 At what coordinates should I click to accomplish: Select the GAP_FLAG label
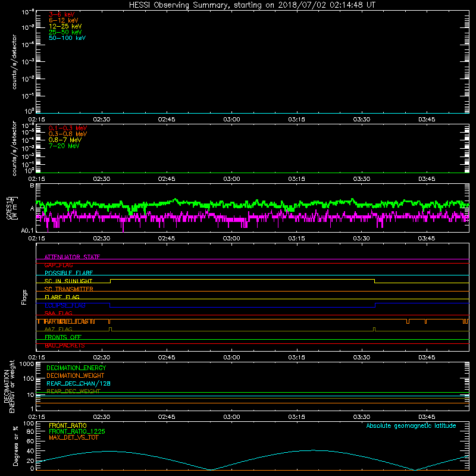tap(58, 265)
